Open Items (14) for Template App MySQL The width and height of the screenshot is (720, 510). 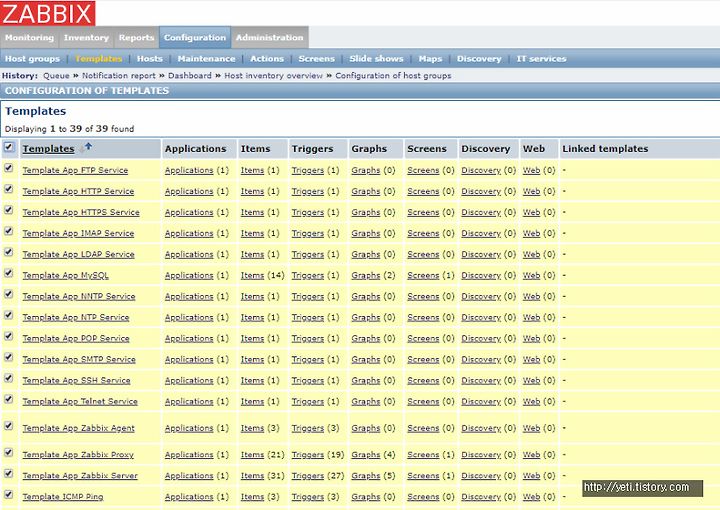(x=252, y=275)
